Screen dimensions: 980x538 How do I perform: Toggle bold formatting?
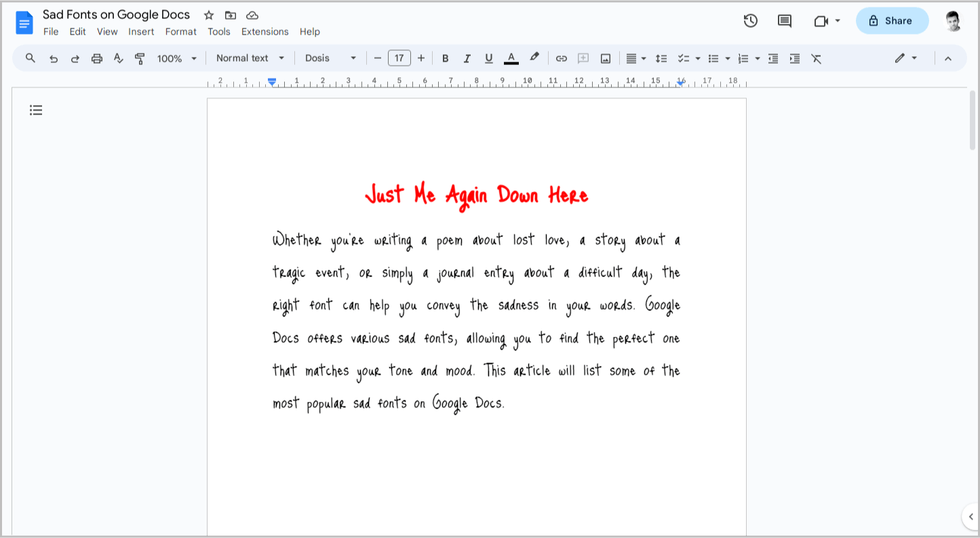[446, 59]
